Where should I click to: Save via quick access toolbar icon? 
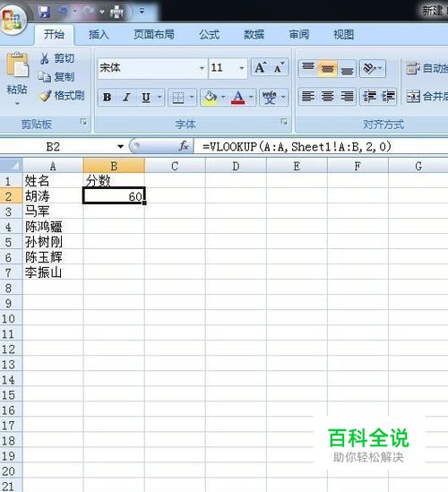pos(44,12)
